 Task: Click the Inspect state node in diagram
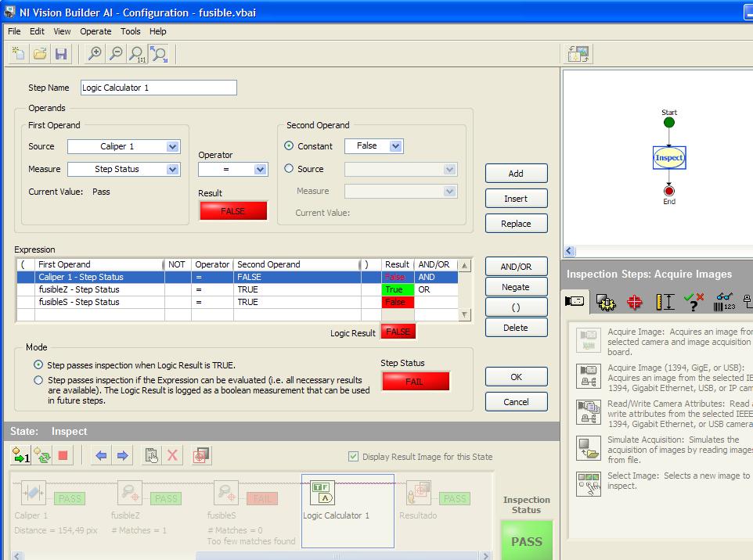pos(669,157)
